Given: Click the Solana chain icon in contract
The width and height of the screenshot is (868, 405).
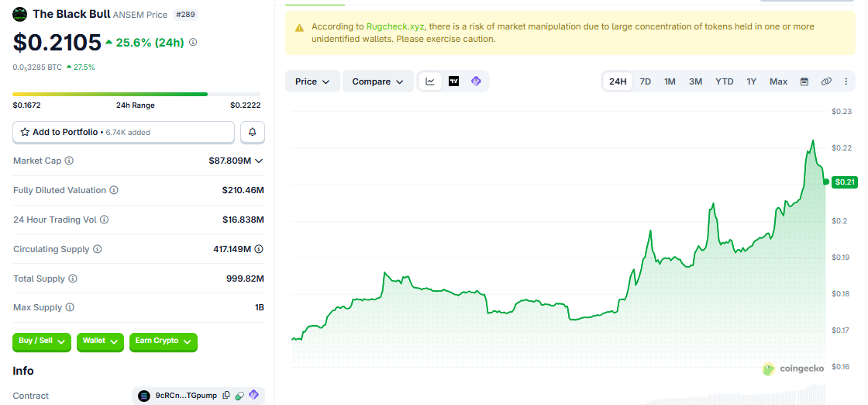Looking at the screenshot, I should click(144, 396).
